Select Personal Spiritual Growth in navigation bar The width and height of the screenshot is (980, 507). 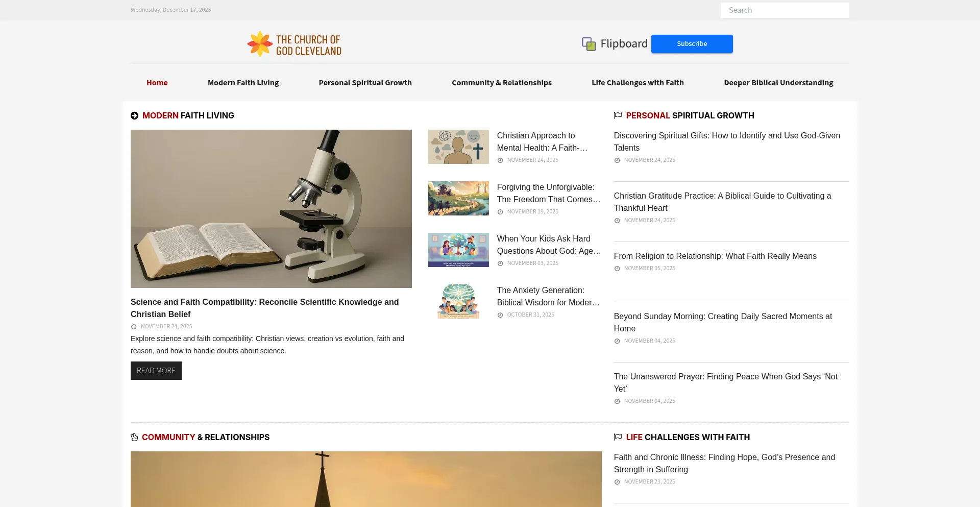click(x=365, y=83)
